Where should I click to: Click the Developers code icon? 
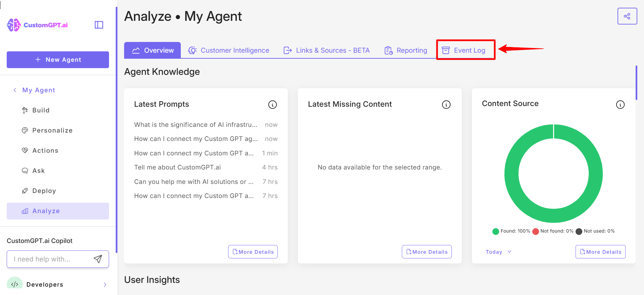pyautogui.click(x=15, y=284)
